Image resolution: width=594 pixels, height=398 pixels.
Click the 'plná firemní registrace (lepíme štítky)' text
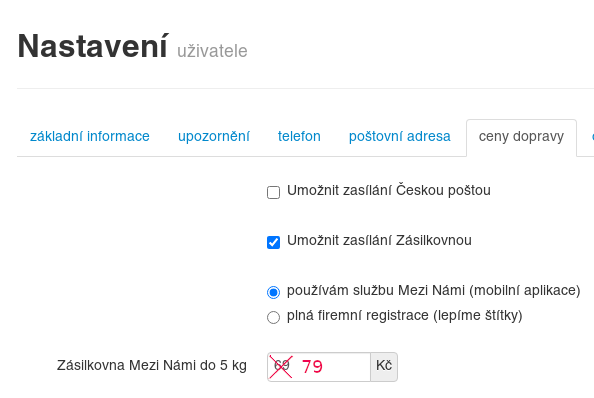tap(405, 315)
